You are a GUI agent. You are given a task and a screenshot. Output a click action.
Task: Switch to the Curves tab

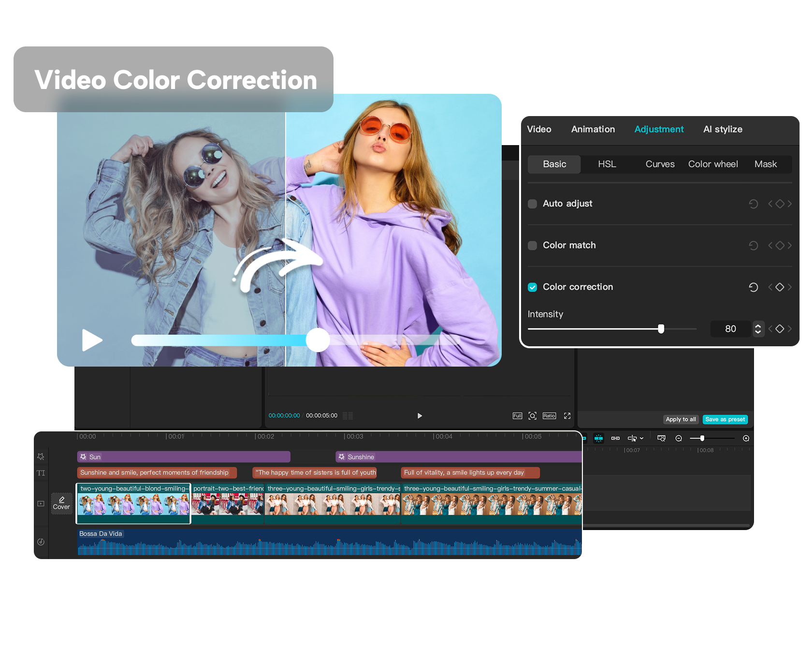(660, 164)
